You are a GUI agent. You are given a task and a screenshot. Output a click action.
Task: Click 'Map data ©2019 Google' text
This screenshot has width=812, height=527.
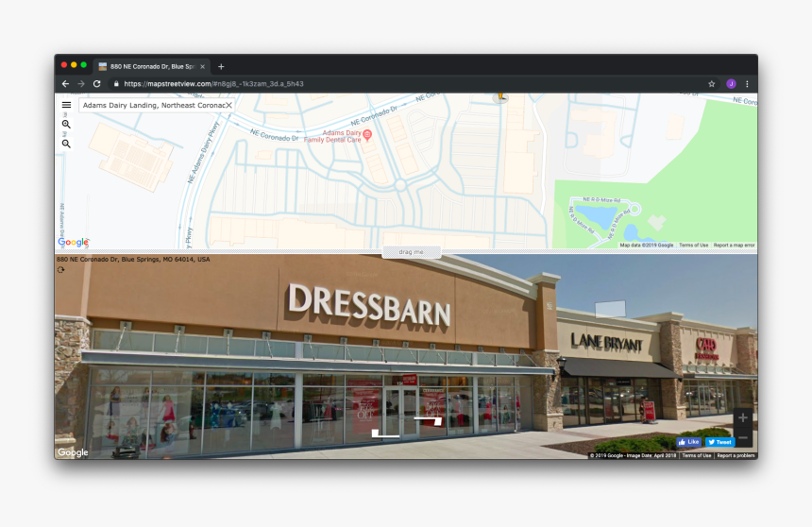(x=646, y=246)
